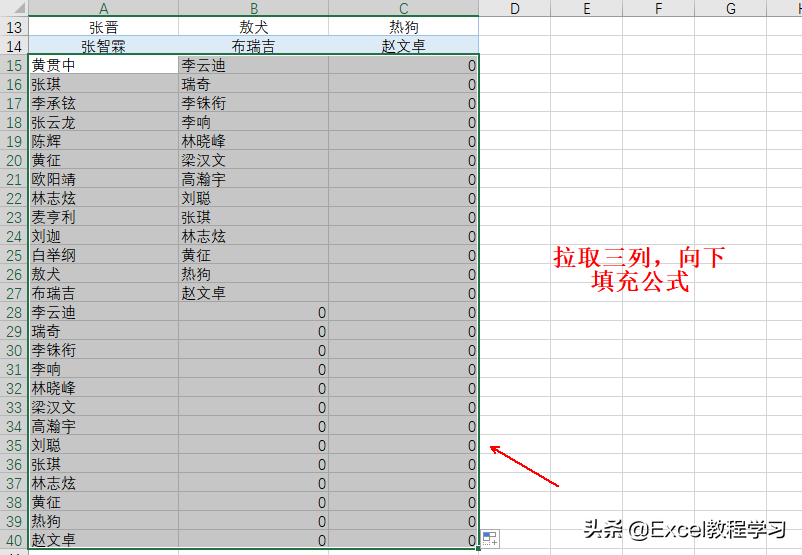Select cell B28 showing 0
Screen dimensions: 802x555
pyautogui.click(x=254, y=312)
